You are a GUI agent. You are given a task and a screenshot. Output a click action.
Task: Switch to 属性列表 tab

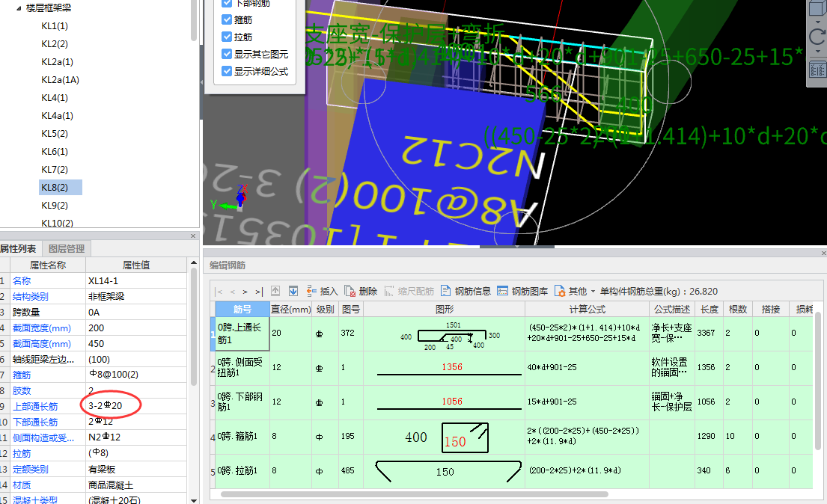19,248
